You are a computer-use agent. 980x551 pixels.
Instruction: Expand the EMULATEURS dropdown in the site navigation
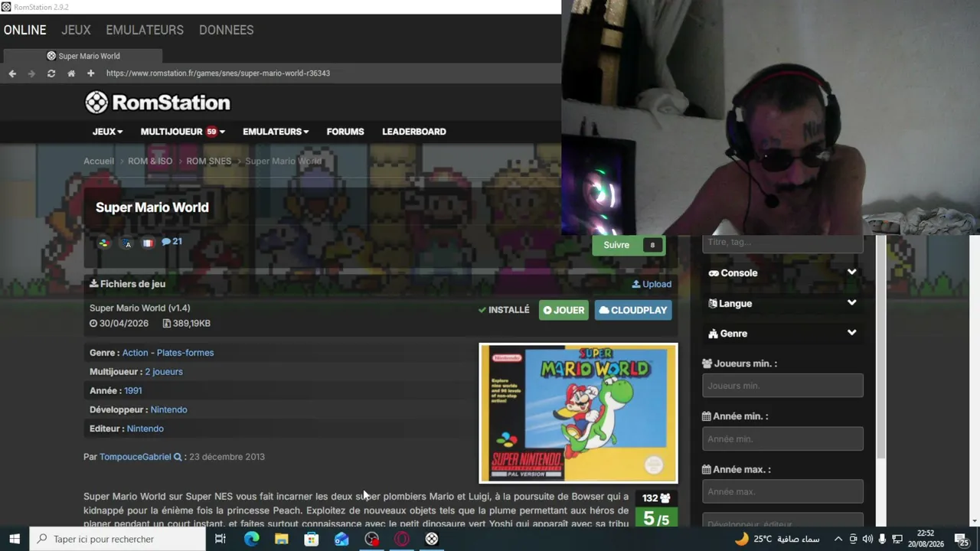coord(276,132)
